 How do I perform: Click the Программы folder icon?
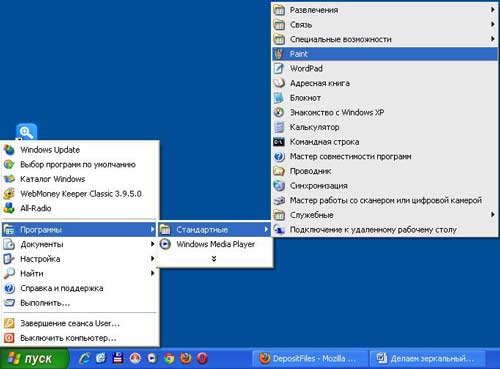click(9, 229)
